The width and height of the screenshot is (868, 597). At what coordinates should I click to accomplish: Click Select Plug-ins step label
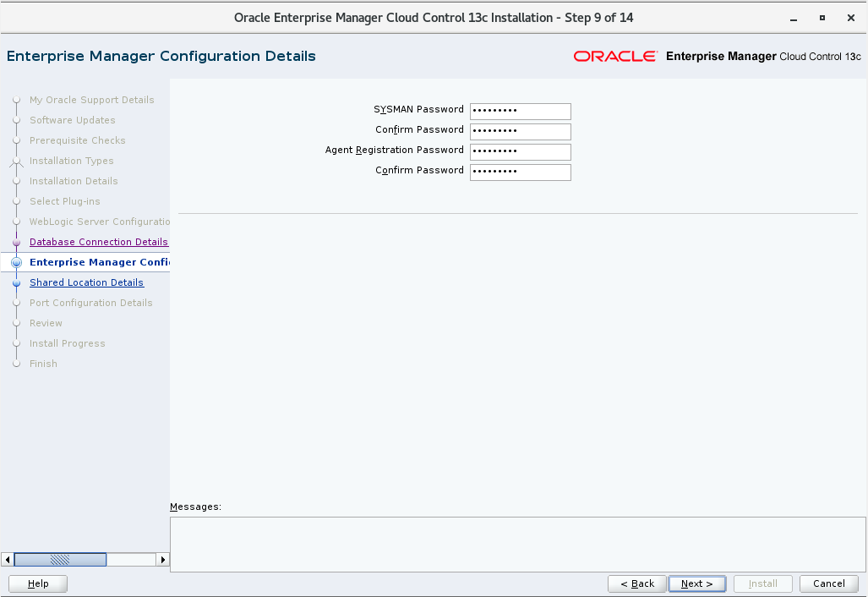65,201
